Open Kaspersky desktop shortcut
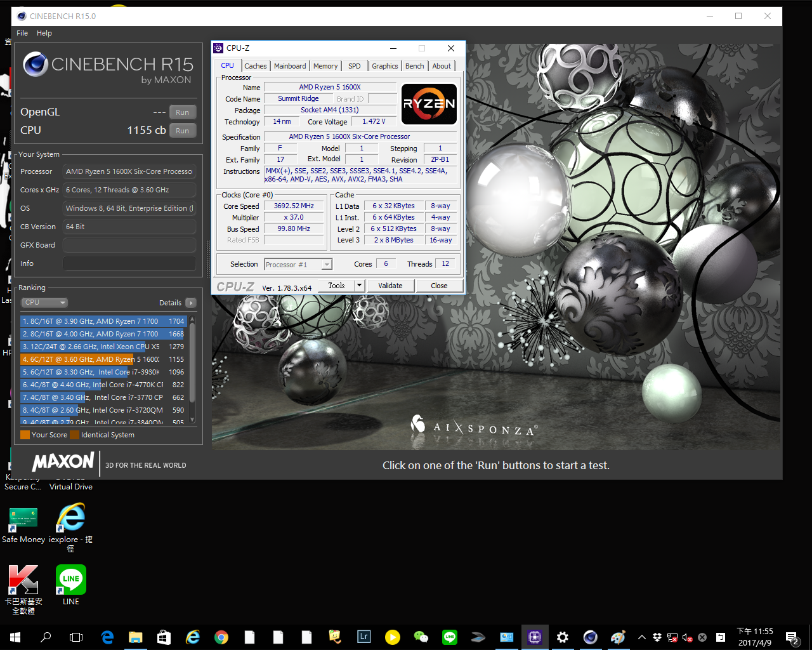Screen dimensions: 812x650 tap(23, 589)
